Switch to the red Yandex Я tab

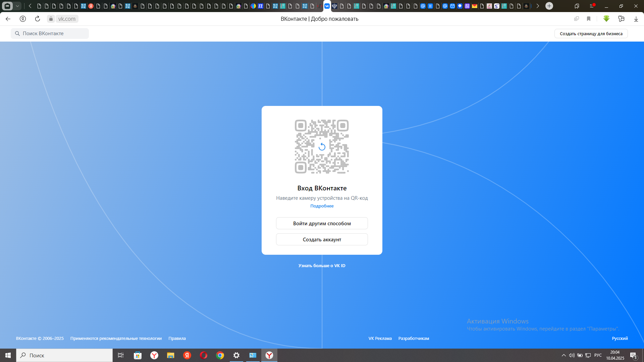click(91, 6)
